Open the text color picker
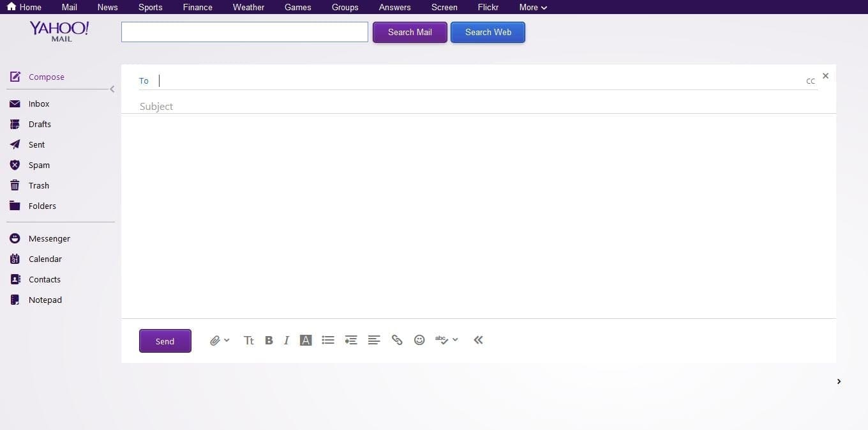 click(306, 341)
